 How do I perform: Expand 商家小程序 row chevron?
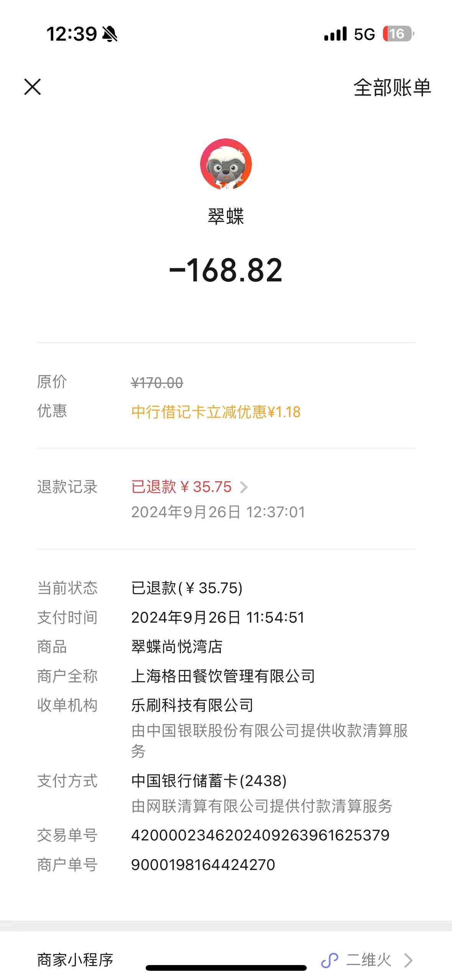click(408, 960)
